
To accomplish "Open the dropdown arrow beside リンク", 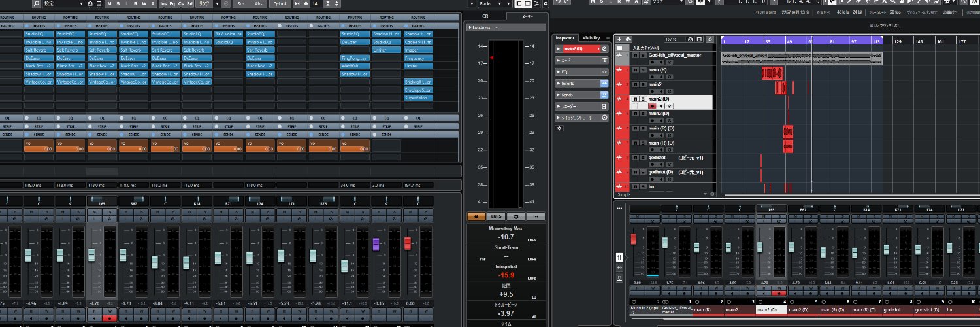I will coord(217,4).
